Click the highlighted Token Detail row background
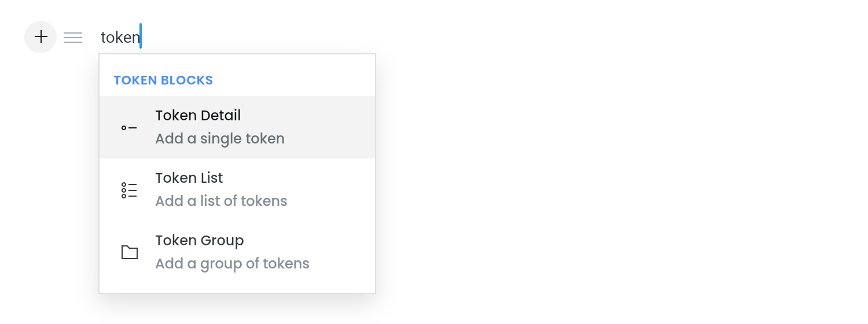Screen dimensions: 868x324 (x=324, y=127)
